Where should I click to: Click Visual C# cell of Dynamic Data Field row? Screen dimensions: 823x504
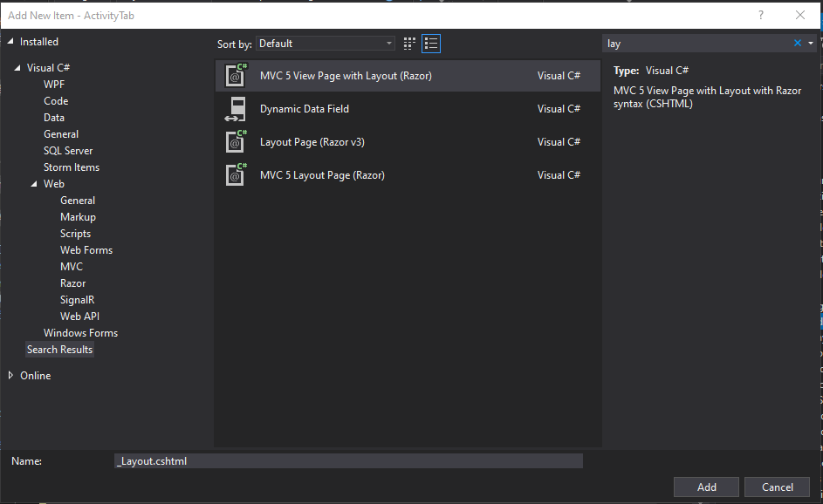point(559,109)
